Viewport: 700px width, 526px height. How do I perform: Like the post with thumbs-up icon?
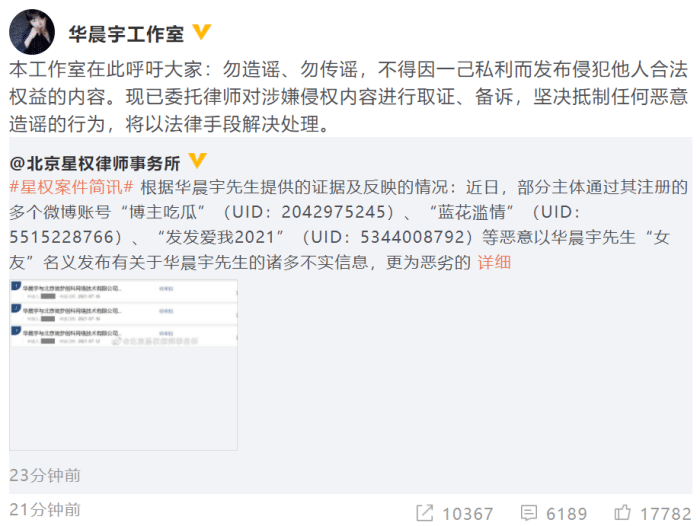[x=622, y=512]
